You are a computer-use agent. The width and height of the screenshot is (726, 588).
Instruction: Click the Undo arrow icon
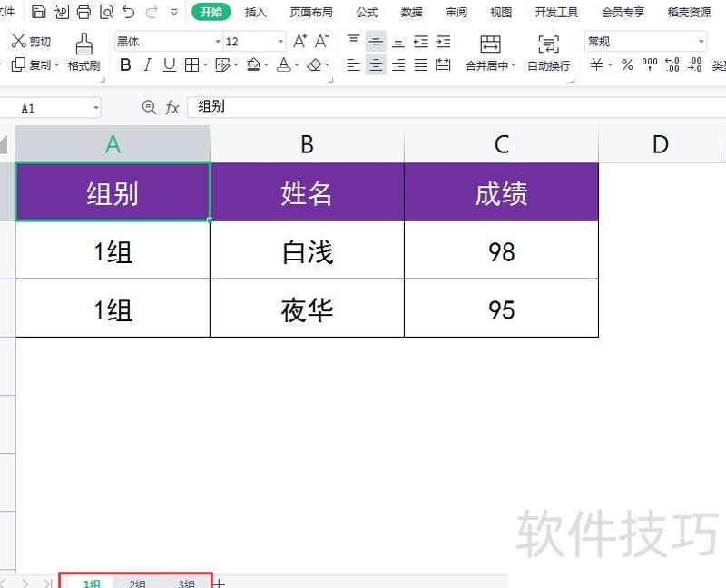click(128, 12)
